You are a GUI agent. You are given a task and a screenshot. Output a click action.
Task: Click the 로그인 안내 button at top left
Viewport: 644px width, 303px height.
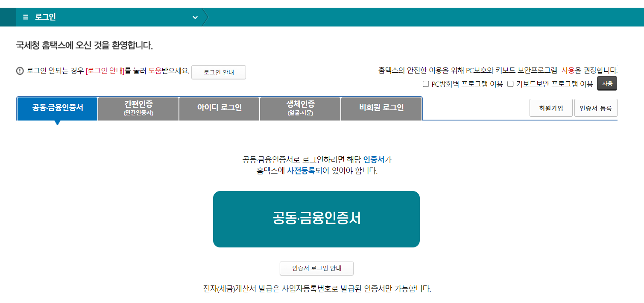tap(219, 72)
